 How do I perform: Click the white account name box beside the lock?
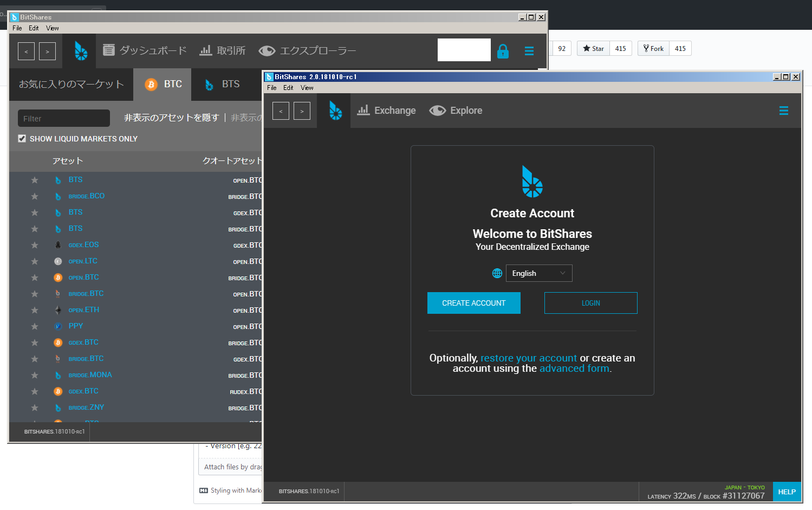(464, 50)
